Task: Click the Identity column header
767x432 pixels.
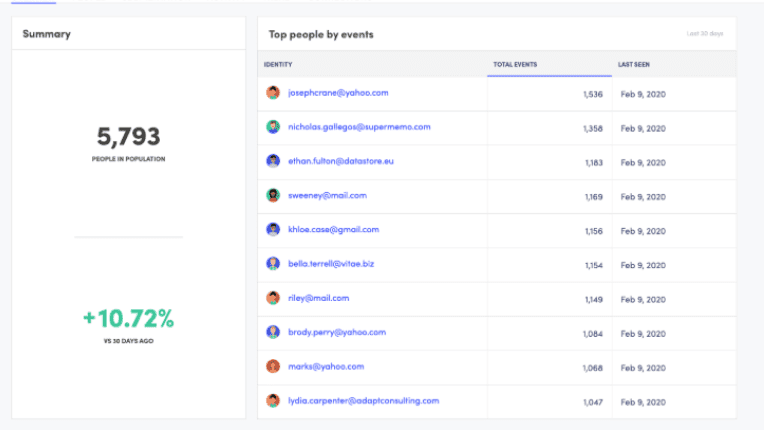Action: click(278, 65)
